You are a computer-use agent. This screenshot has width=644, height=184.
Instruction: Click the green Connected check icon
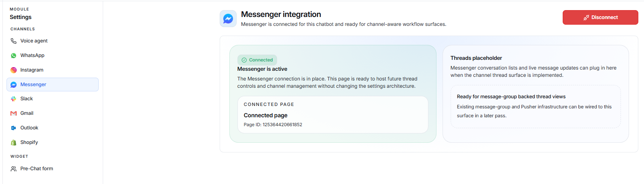coord(244,60)
